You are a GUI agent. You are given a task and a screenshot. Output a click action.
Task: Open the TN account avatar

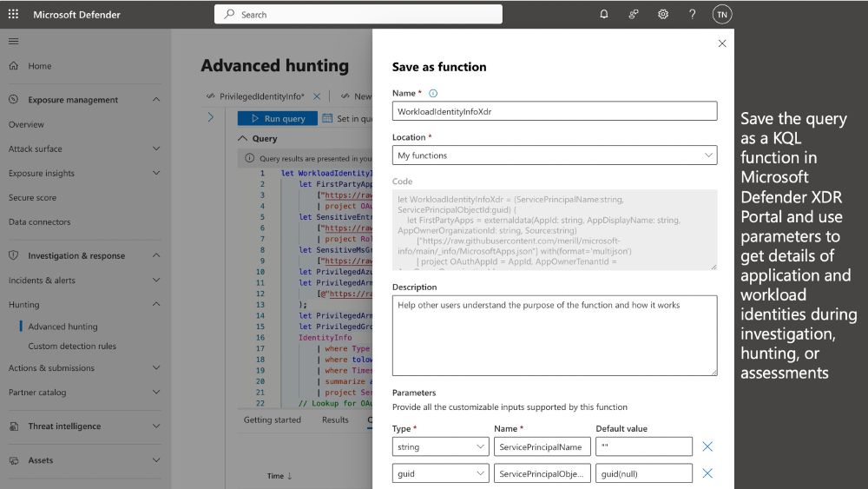pos(722,15)
